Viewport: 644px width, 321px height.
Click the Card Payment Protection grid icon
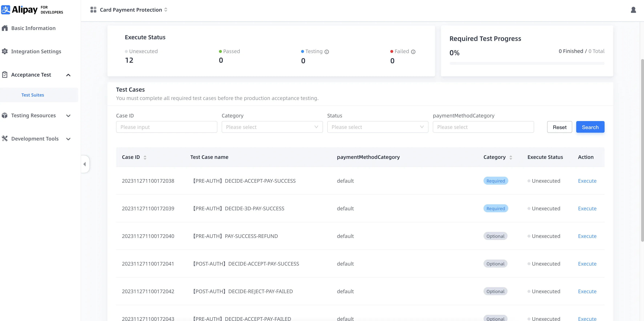(x=93, y=10)
